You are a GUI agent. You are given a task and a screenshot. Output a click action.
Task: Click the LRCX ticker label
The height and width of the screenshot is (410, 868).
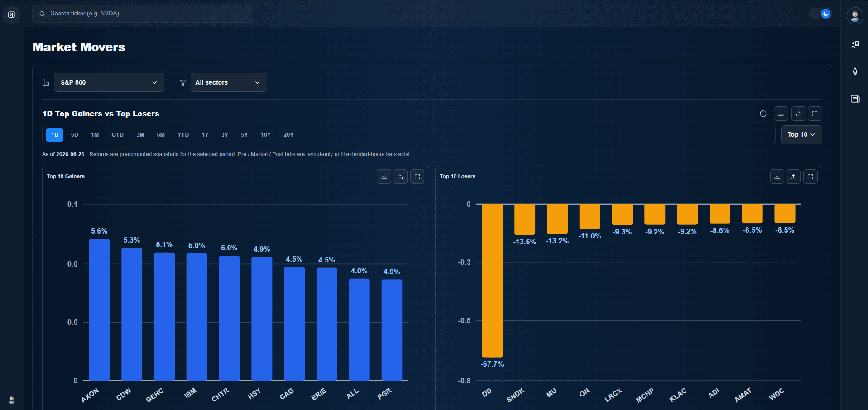614,395
